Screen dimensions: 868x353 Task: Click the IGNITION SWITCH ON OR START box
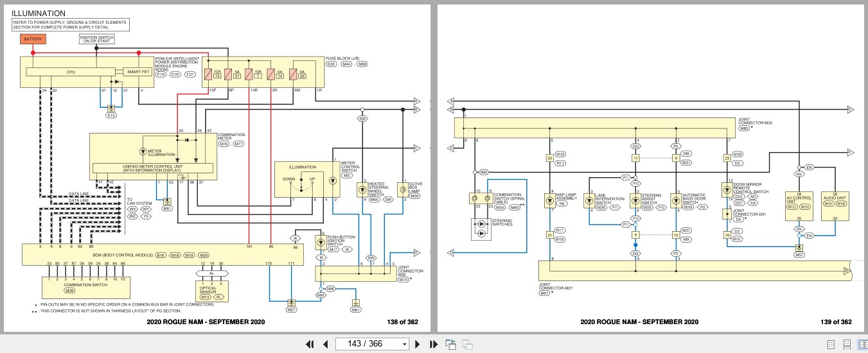(96, 39)
